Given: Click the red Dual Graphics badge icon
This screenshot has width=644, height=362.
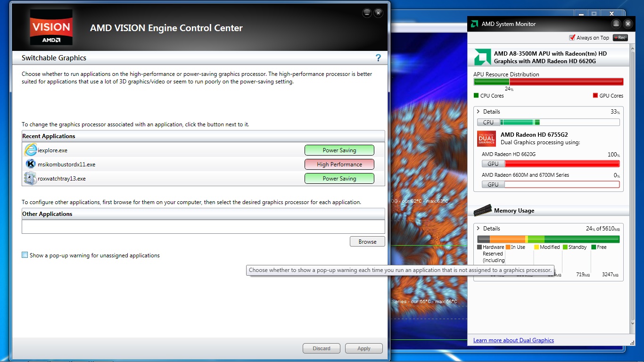Looking at the screenshot, I should click(x=487, y=139).
